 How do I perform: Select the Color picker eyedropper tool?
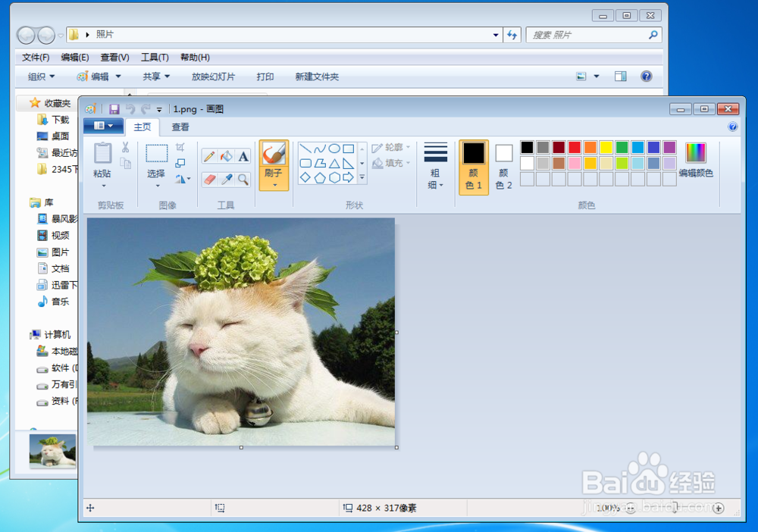(x=226, y=180)
